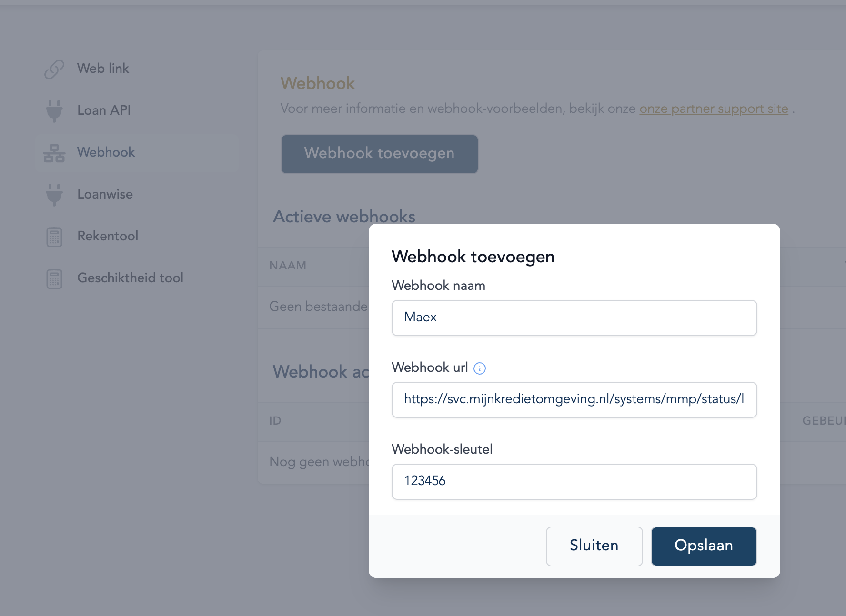Image resolution: width=846 pixels, height=616 pixels.
Task: Click the Web link chain icon
Action: (54, 69)
